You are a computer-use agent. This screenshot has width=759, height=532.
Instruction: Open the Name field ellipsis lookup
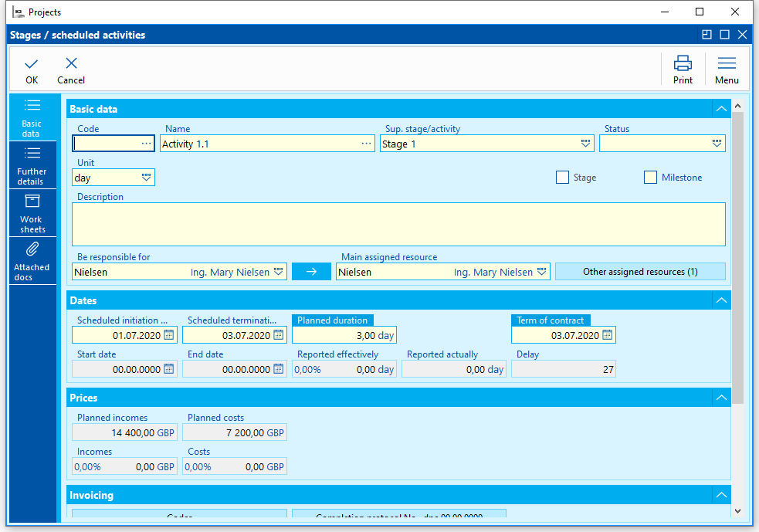(367, 144)
